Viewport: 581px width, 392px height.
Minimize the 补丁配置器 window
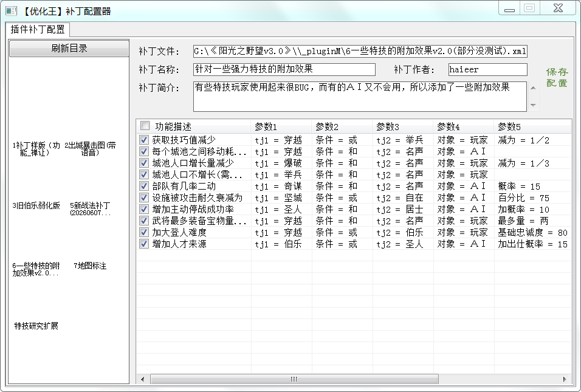[509, 8]
